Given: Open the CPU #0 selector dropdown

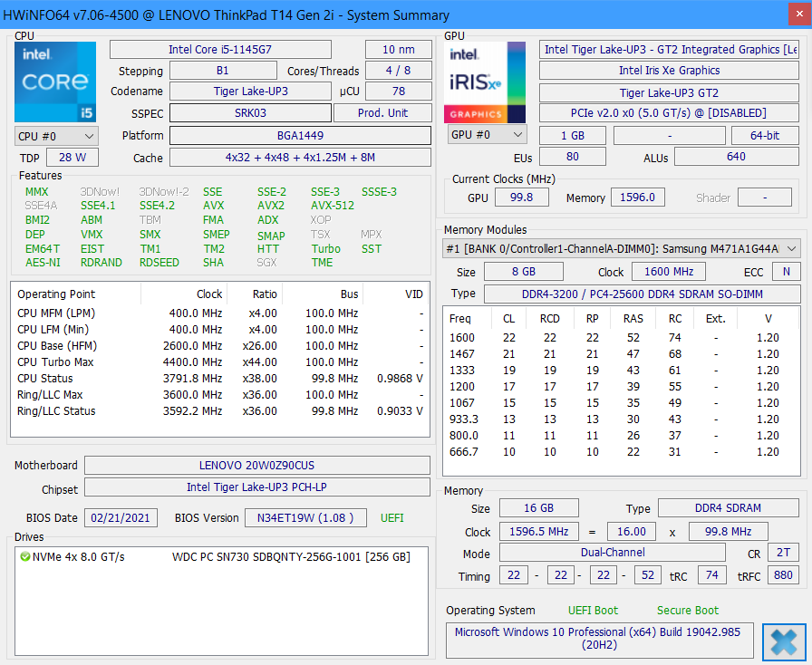Looking at the screenshot, I should [56, 136].
